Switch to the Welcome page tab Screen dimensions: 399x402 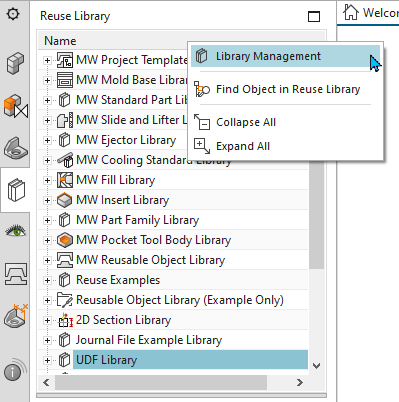click(x=371, y=13)
